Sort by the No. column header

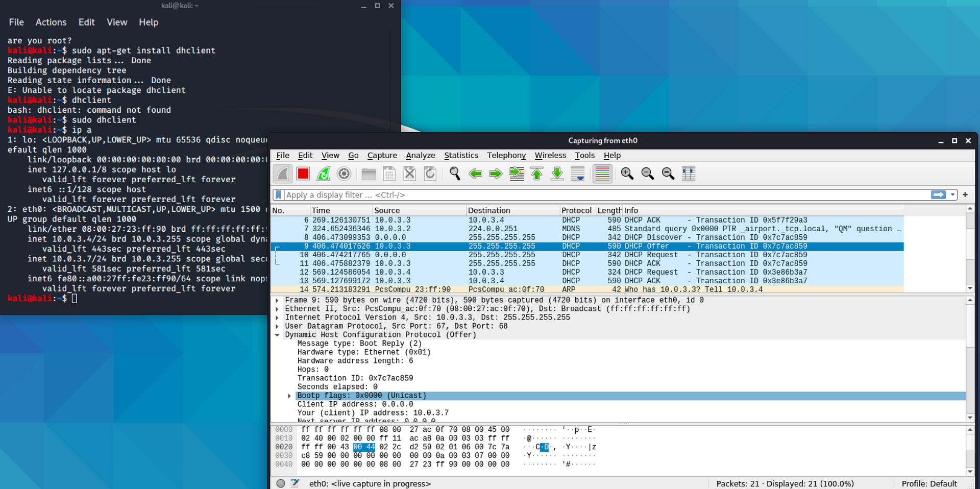point(290,210)
